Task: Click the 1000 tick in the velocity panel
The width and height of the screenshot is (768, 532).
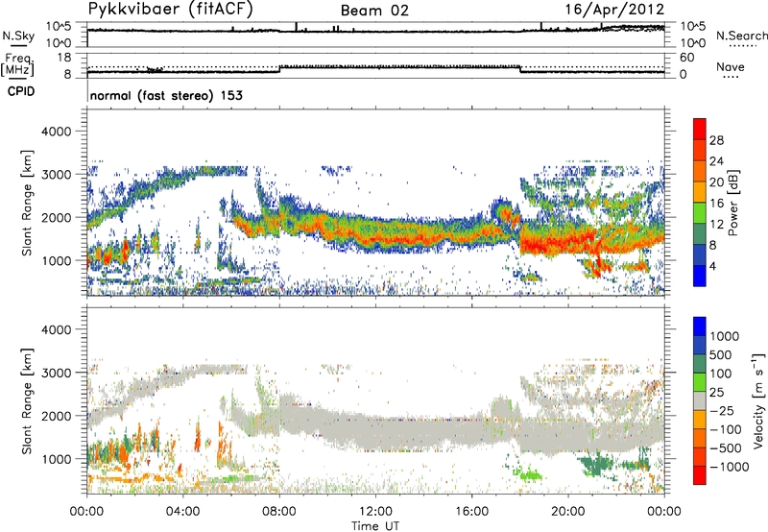Action: coord(57,459)
